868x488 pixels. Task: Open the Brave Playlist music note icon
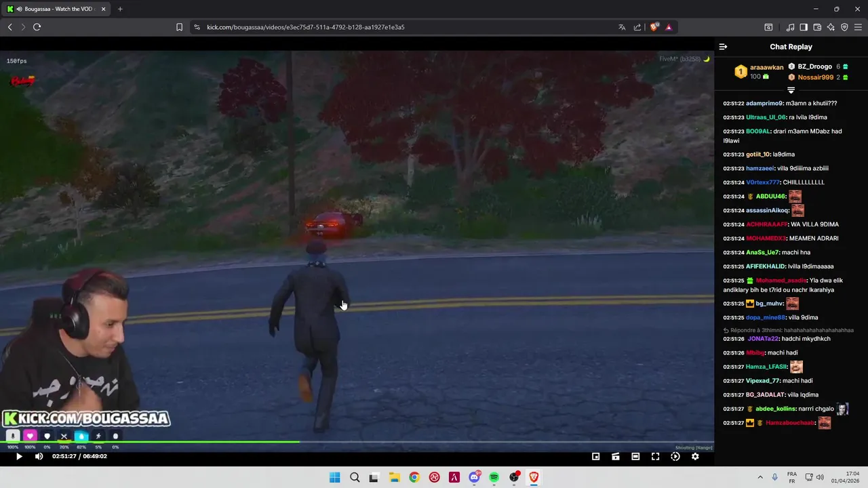click(790, 27)
